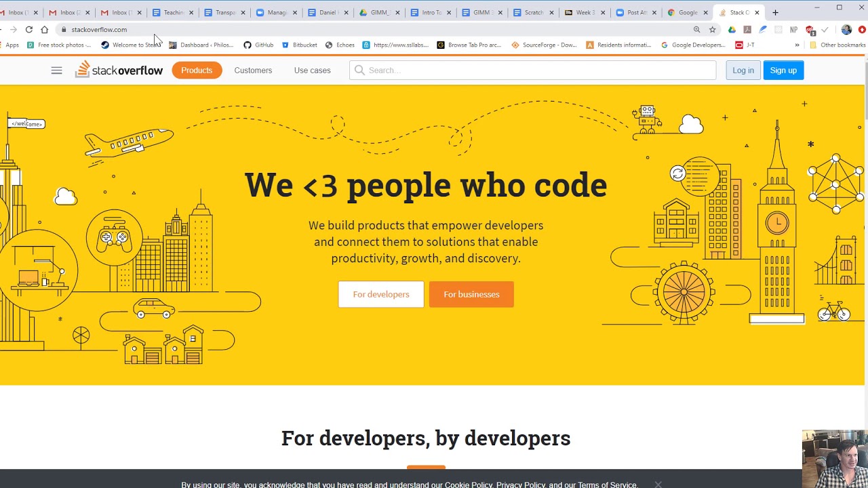This screenshot has width=868, height=488.
Task: Click the Log in button
Action: pyautogui.click(x=743, y=70)
